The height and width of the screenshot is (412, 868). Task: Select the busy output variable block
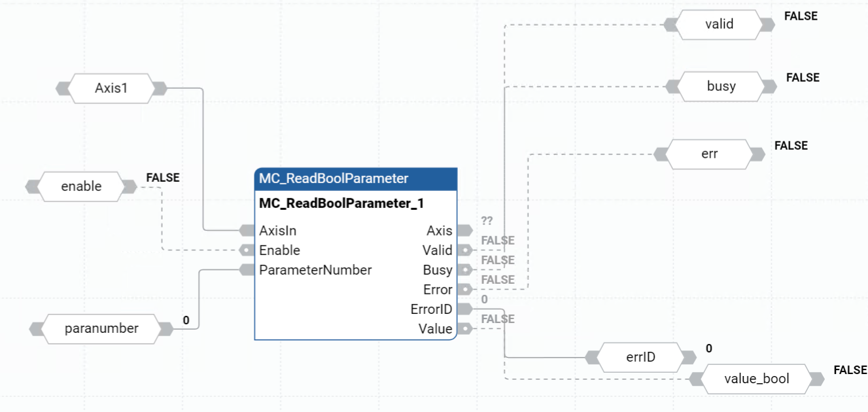click(721, 86)
